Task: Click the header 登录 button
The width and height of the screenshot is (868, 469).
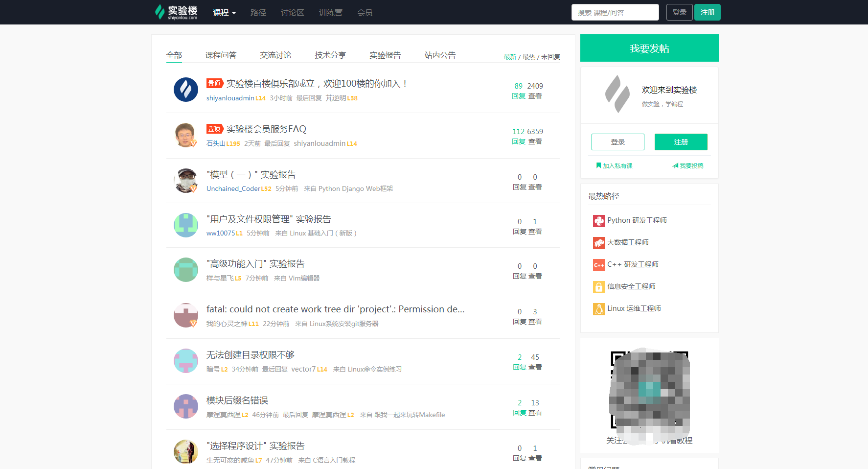Action: pyautogui.click(x=680, y=12)
